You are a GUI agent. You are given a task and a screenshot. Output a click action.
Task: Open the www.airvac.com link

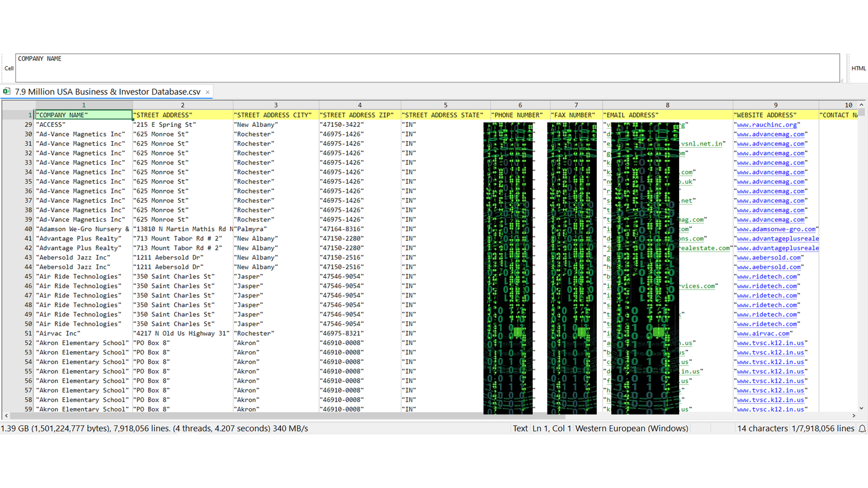(x=763, y=333)
